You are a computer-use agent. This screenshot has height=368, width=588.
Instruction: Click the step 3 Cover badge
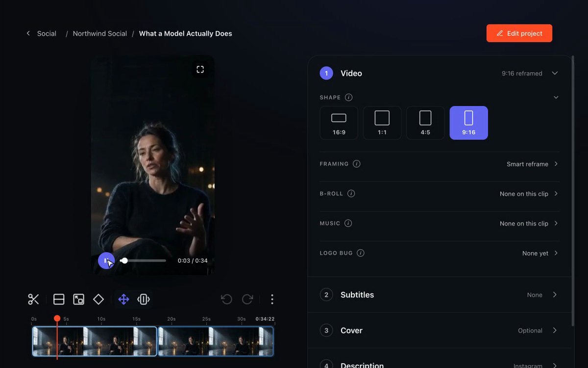(326, 330)
